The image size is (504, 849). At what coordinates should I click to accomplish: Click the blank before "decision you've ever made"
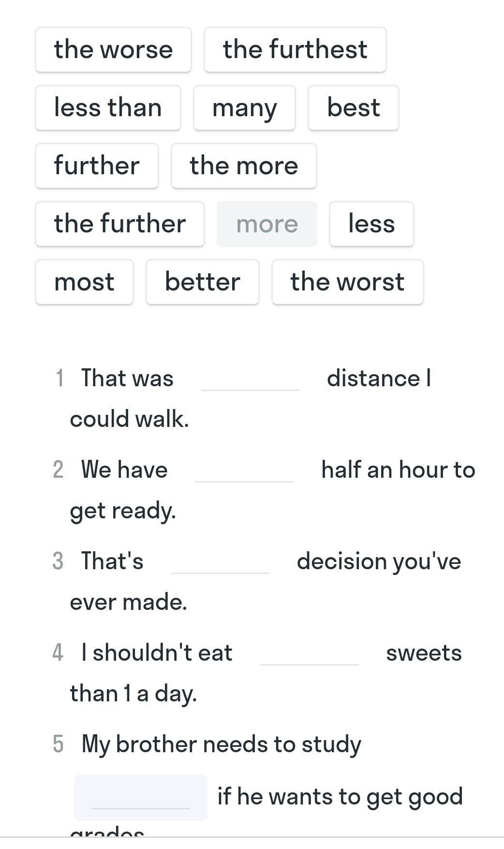point(220,562)
